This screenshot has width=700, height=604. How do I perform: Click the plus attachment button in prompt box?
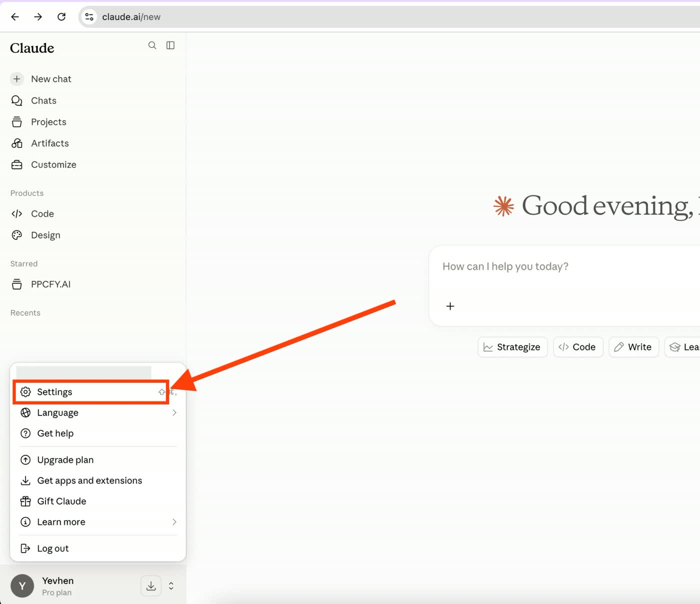pyautogui.click(x=450, y=306)
